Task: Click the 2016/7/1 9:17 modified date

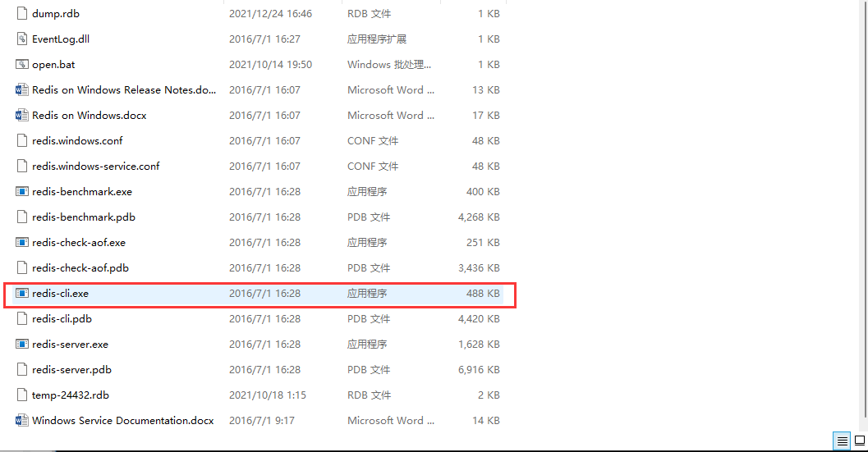Action: [x=262, y=421]
